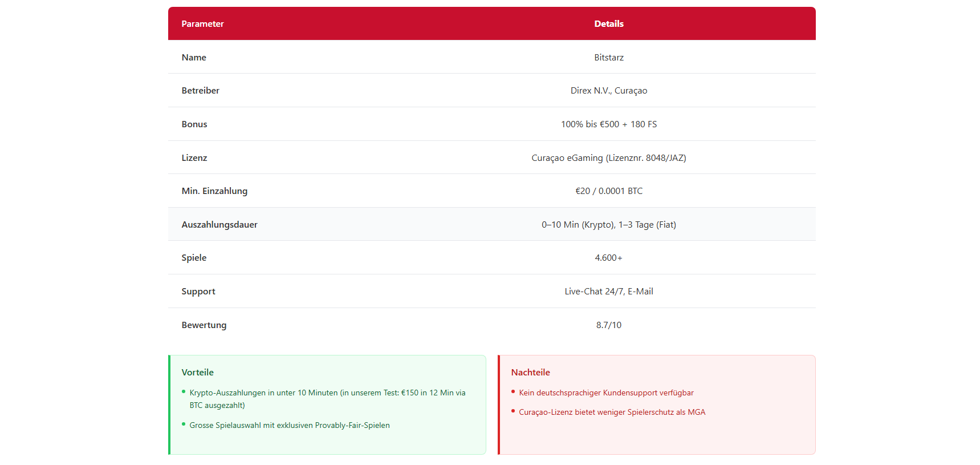Select the 100% bis €500 bonus value

pyautogui.click(x=608, y=124)
